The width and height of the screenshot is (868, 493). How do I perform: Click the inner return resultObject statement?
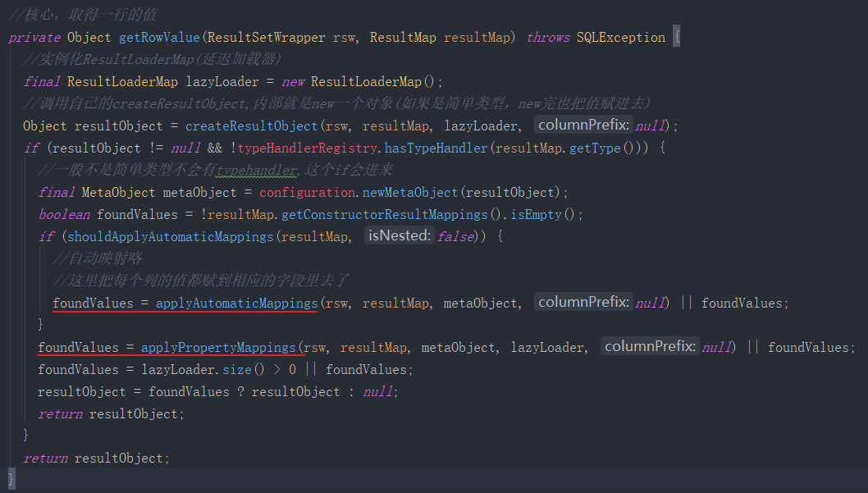[112, 414]
